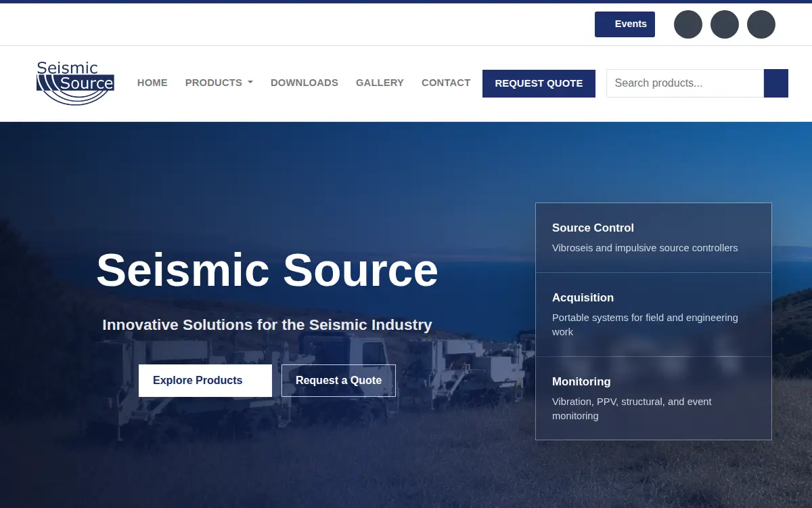Viewport: 812px width, 508px height.
Task: Click the Request a Quote outlined button
Action: tap(338, 381)
